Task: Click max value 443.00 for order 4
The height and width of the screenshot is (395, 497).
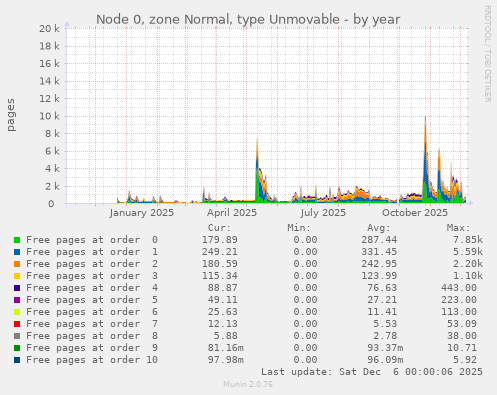Action: pyautogui.click(x=459, y=288)
